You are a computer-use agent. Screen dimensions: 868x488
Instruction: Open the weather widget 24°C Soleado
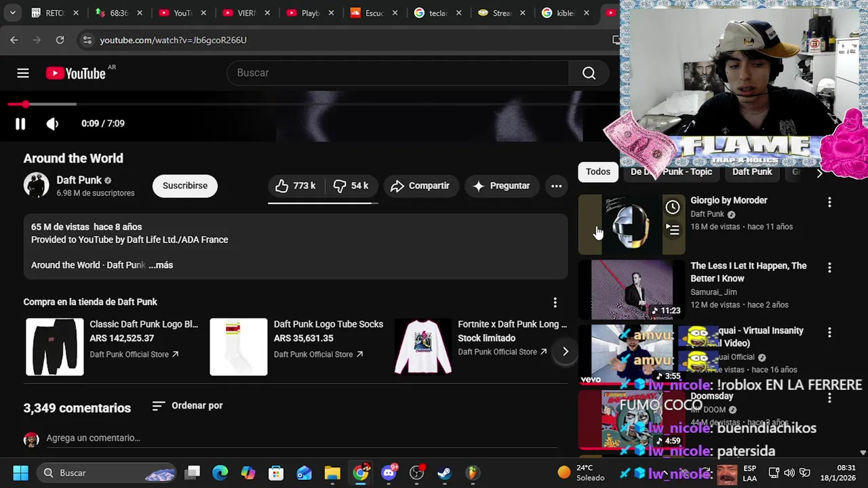pyautogui.click(x=581, y=473)
